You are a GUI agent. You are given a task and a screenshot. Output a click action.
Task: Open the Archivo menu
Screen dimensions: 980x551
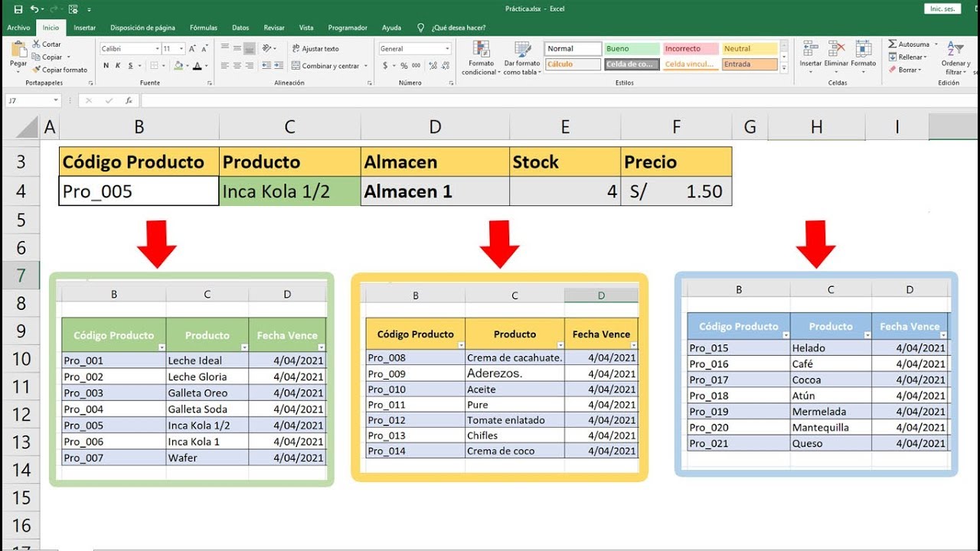click(18, 28)
